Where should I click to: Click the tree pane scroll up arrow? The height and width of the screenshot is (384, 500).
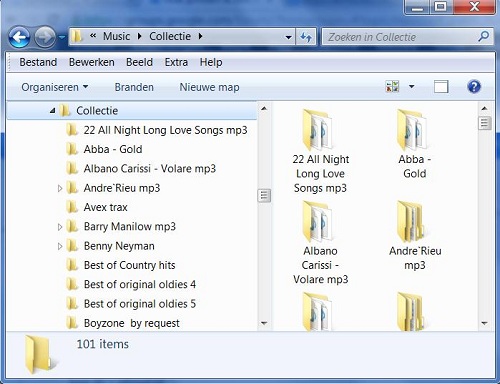coord(264,108)
